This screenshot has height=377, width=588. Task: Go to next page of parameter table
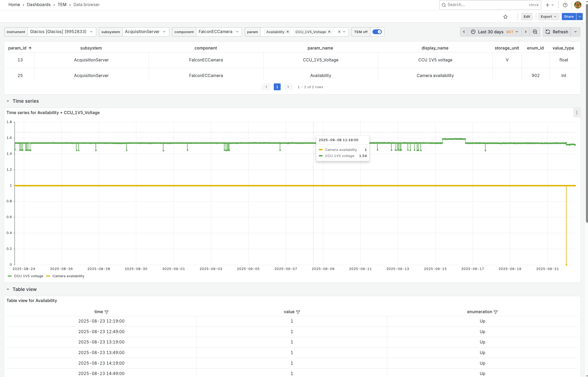coord(288,87)
